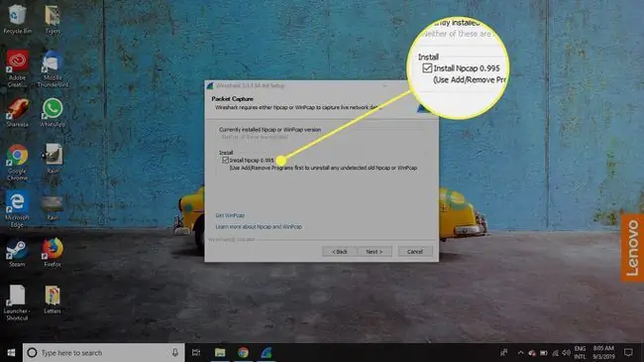The image size is (644, 362).
Task: Open the Tigers folder on desktop
Action: pos(53,19)
